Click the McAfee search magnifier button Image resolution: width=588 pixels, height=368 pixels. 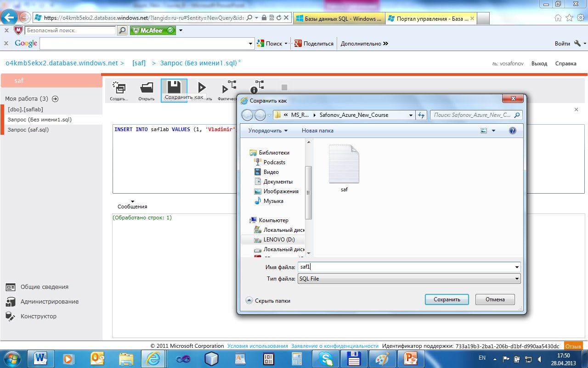pyautogui.click(x=122, y=30)
